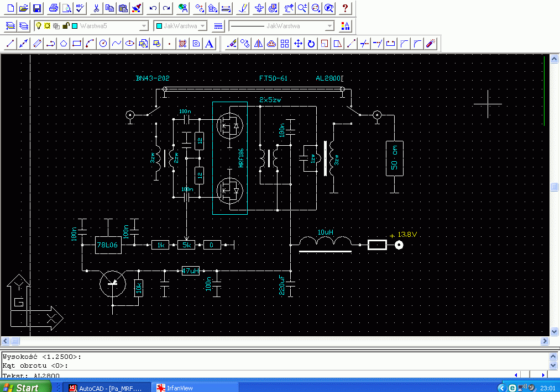
Task: Toggle layer on/off lightbulb icon
Action: coord(39,26)
